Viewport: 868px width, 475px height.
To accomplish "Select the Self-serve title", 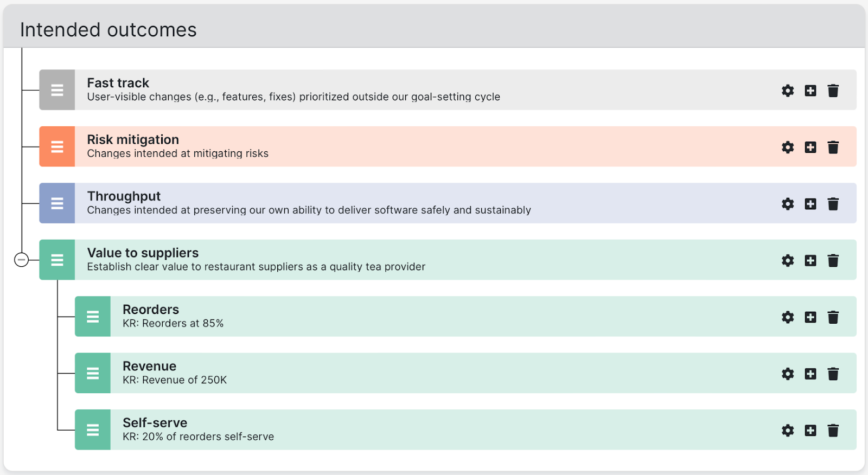I will (x=155, y=423).
